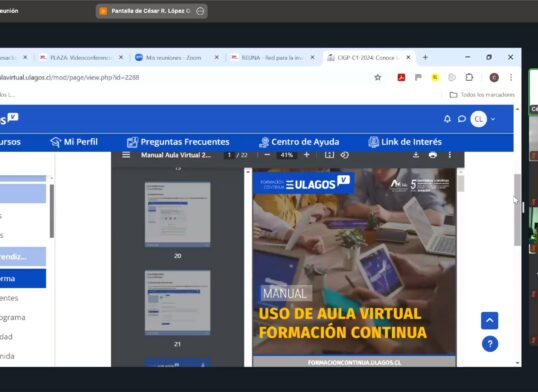The width and height of the screenshot is (538, 392).
Task: Print the PDF manual
Action: pyautogui.click(x=433, y=155)
